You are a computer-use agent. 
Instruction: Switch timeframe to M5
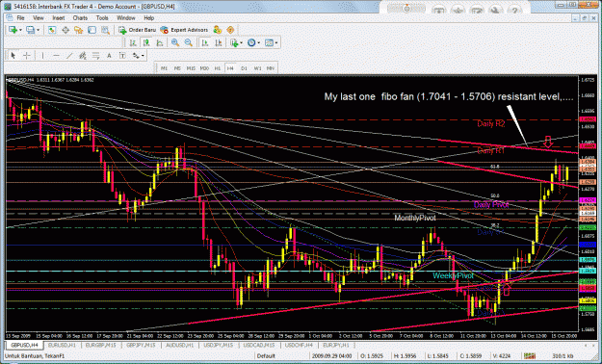[177, 68]
